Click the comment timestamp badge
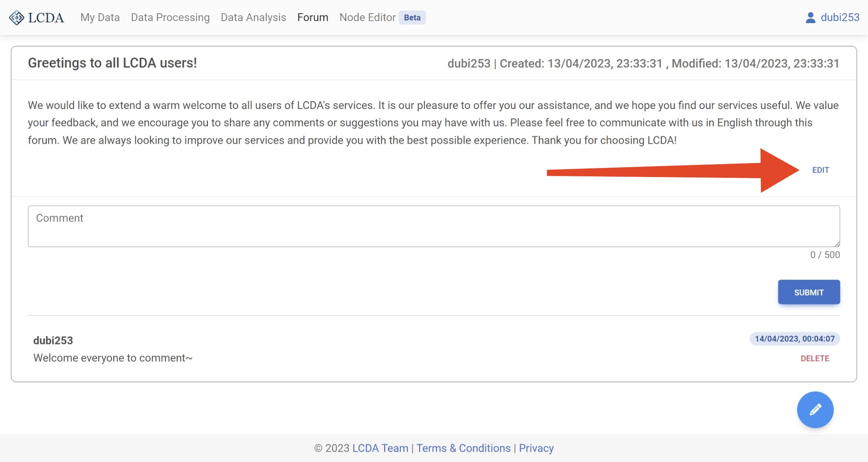 coord(795,339)
